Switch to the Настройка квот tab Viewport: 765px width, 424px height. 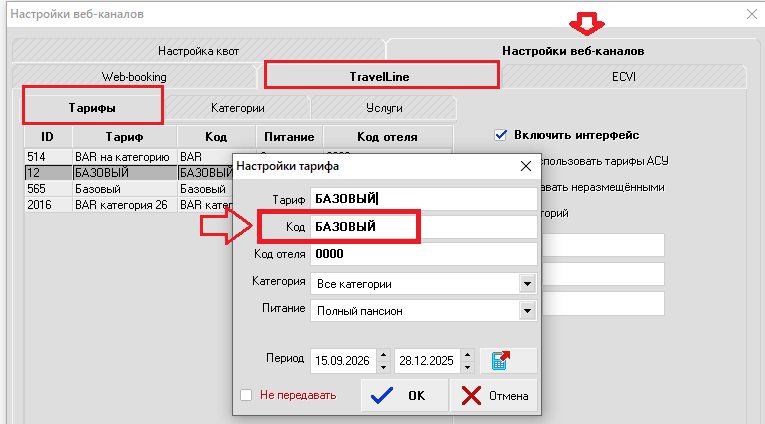click(x=199, y=51)
